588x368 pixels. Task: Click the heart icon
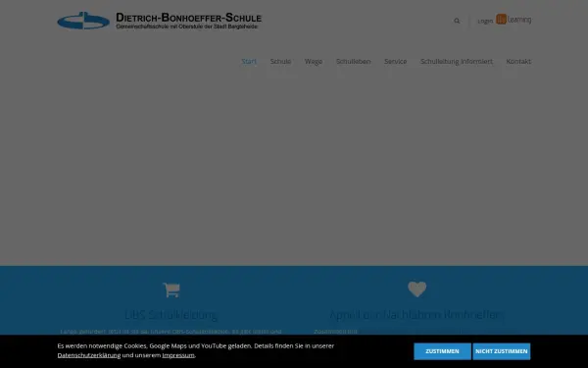[417, 289]
